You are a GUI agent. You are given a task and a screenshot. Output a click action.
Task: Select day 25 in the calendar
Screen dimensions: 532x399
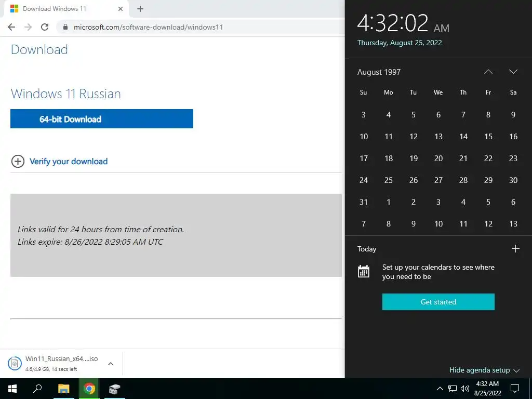[x=389, y=180]
